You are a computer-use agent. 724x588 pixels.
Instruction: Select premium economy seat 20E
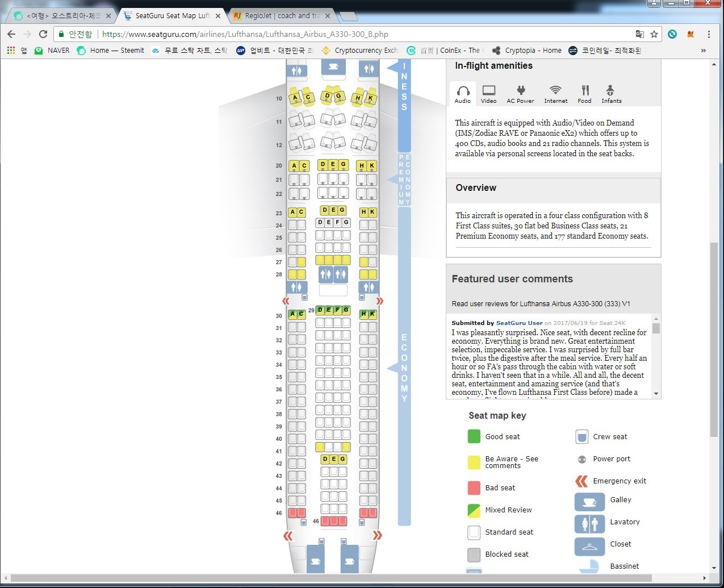click(x=333, y=165)
